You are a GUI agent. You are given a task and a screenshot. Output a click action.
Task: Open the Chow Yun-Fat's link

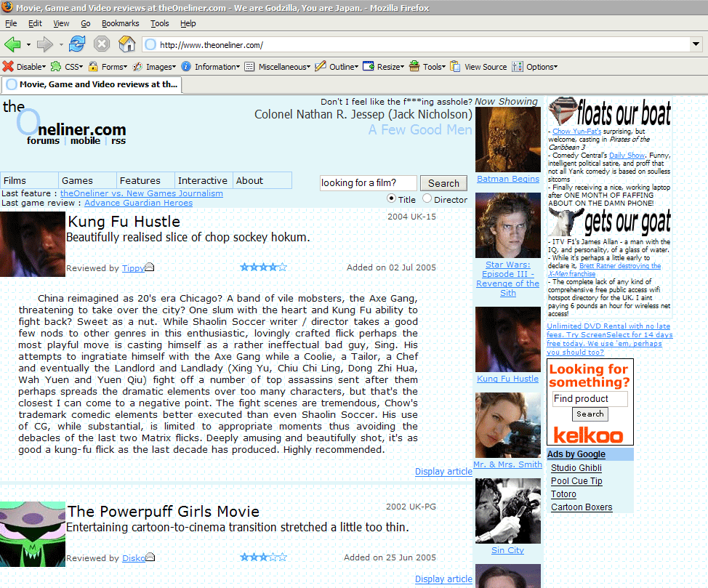click(576, 131)
